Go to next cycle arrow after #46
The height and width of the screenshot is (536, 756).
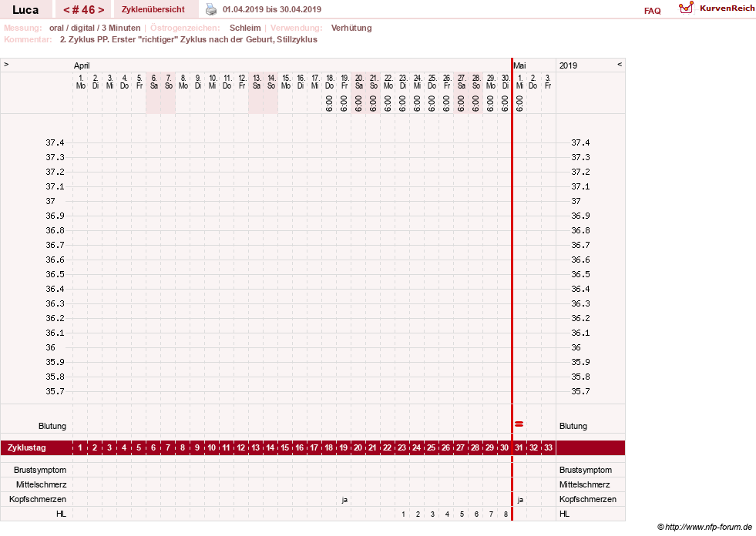[x=101, y=10]
